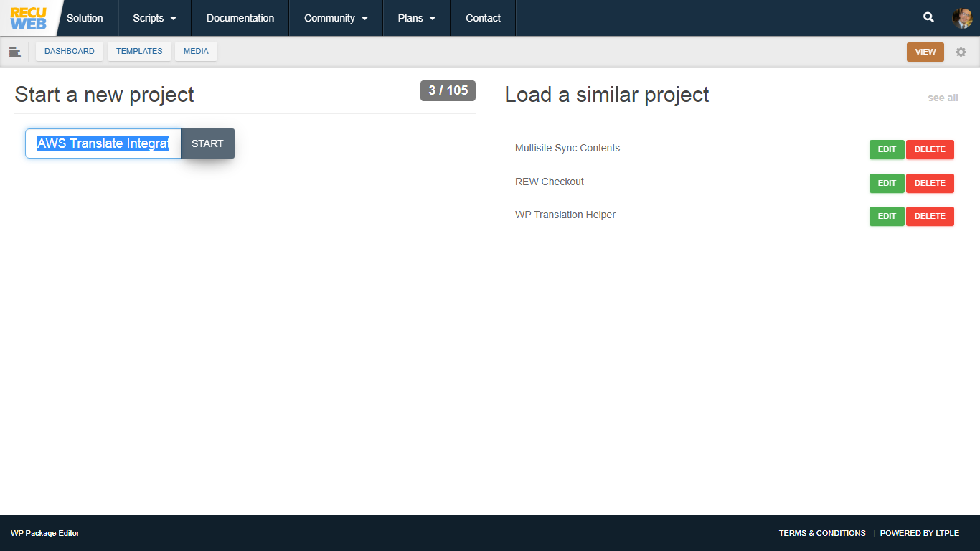Viewport: 980px width, 551px height.
Task: Edit the WP Translation Helper project
Action: (887, 216)
